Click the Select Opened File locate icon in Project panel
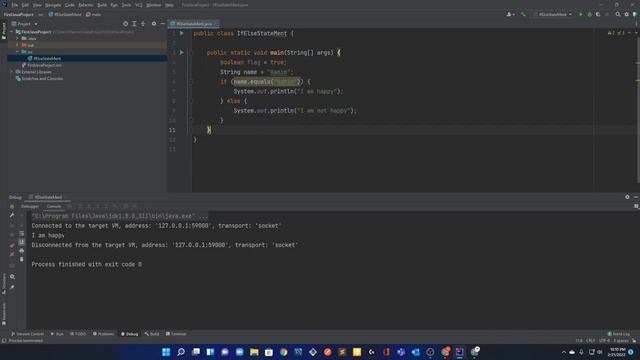 tap(125, 24)
